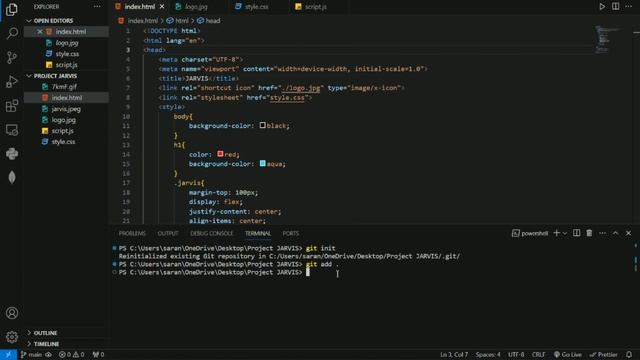The image size is (640, 360).
Task: Kill terminal with trash icon
Action: point(589,233)
